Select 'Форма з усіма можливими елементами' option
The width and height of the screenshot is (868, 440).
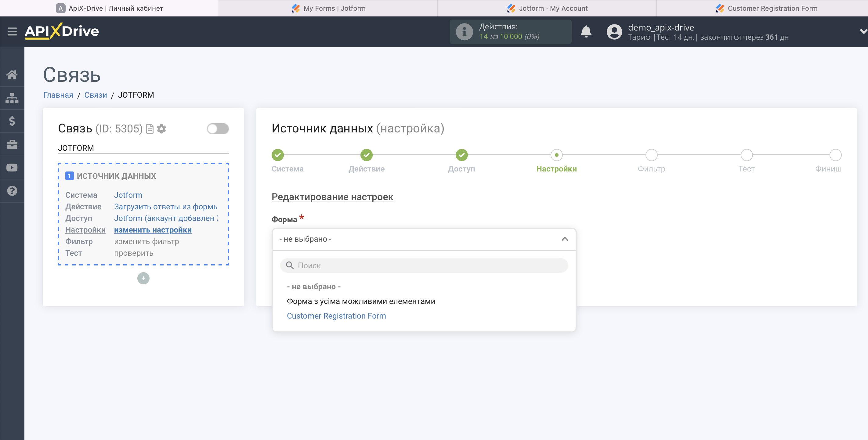click(361, 301)
